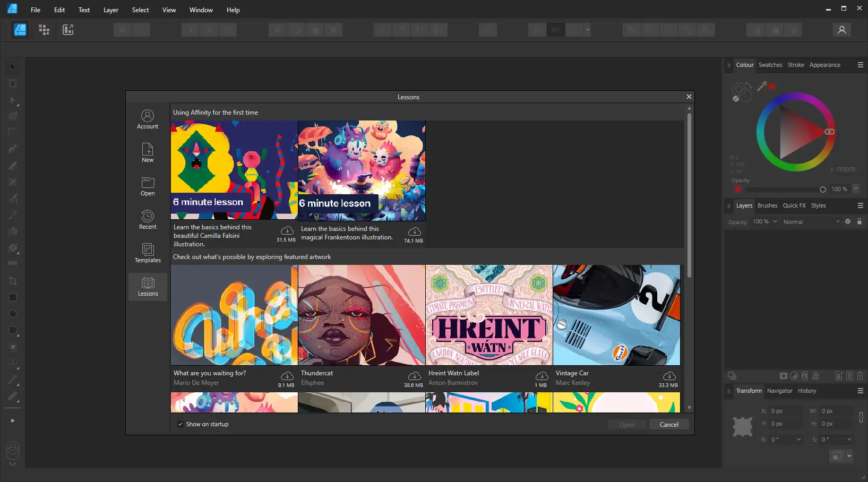Select the Node tool
The height and width of the screenshot is (482, 868).
[x=13, y=100]
